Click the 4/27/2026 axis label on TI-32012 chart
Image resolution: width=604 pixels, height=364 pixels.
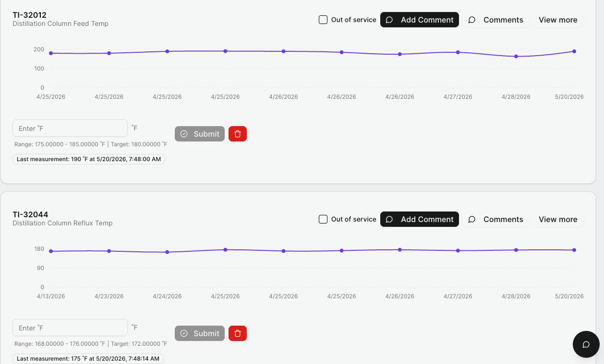[458, 97]
